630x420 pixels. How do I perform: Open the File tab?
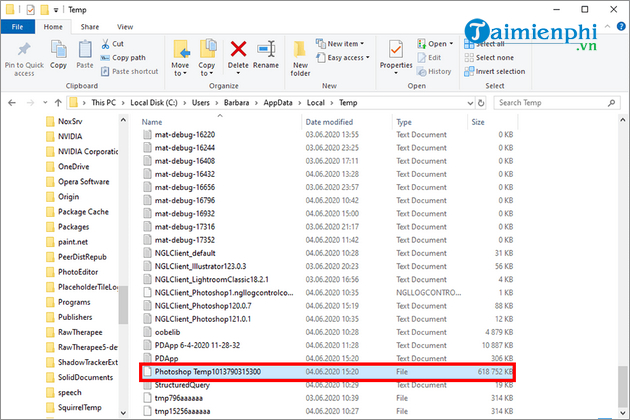pos(18,27)
